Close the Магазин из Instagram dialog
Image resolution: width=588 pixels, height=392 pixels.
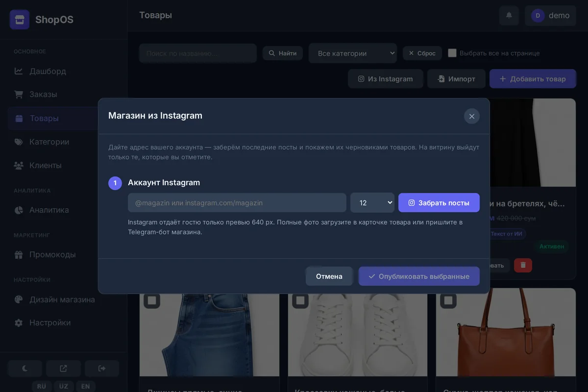click(472, 116)
